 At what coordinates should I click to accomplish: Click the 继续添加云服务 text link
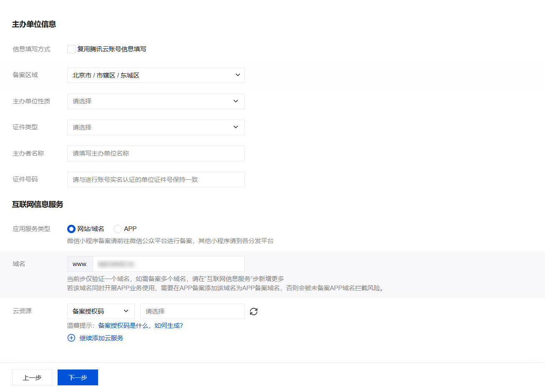[101, 338]
